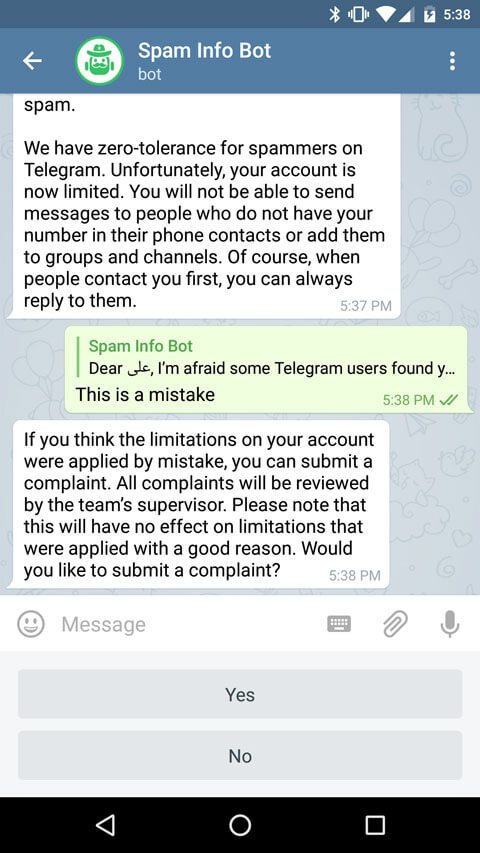480x853 pixels.
Task: Tap Android back navigation triangle
Action: (105, 825)
